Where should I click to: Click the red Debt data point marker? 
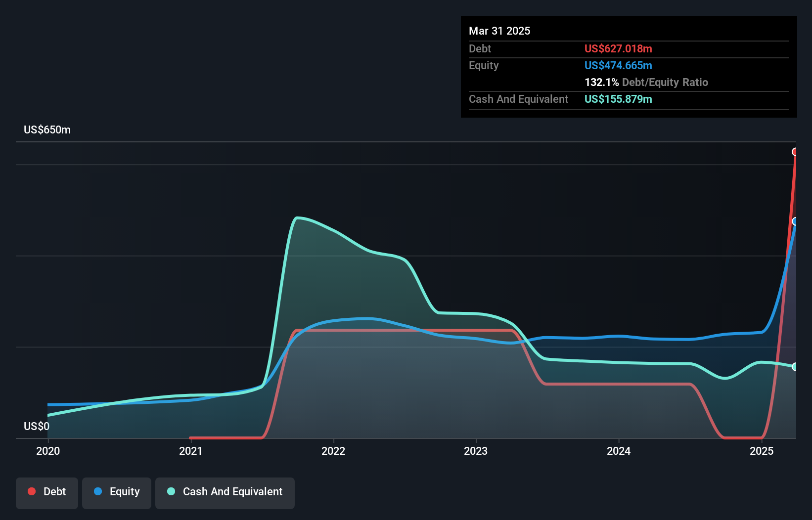(795, 152)
